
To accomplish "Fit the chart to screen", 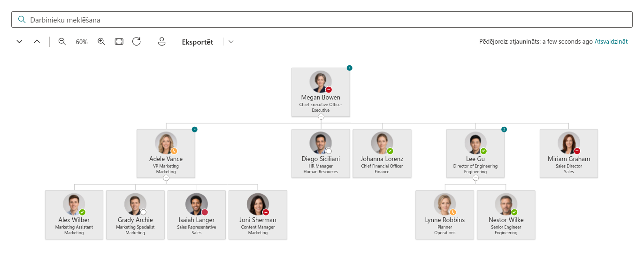I will 119,42.
